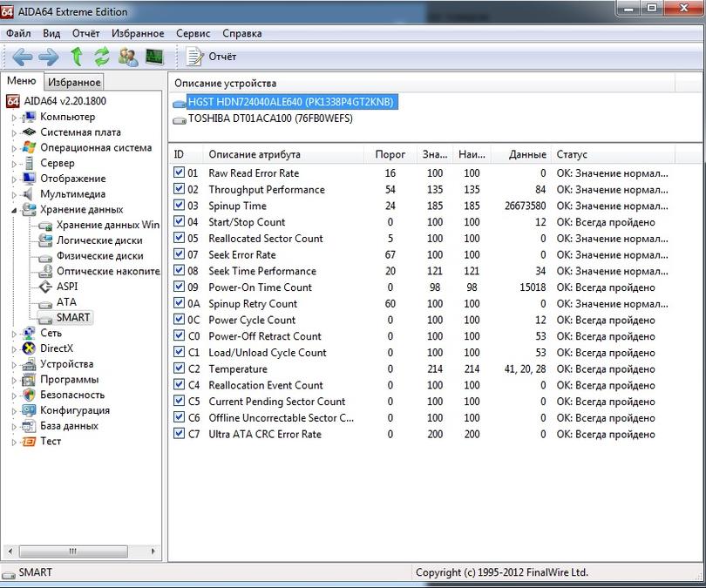The height and width of the screenshot is (588, 706).
Task: Select the Хранение данных storage icon
Action: (x=30, y=209)
